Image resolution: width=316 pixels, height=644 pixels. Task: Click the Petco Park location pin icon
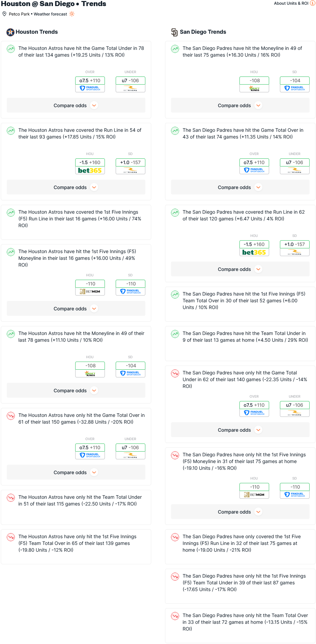click(4, 14)
